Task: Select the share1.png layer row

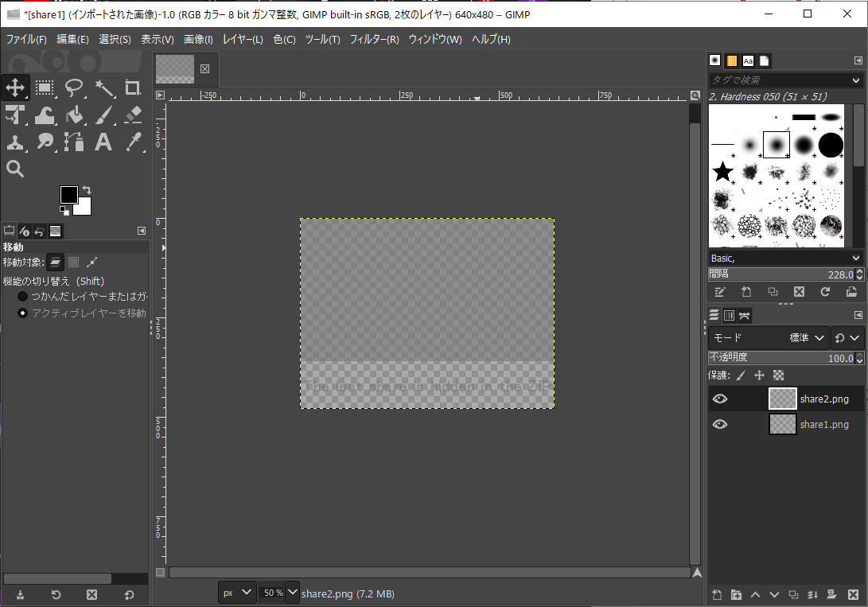Action: [x=786, y=424]
